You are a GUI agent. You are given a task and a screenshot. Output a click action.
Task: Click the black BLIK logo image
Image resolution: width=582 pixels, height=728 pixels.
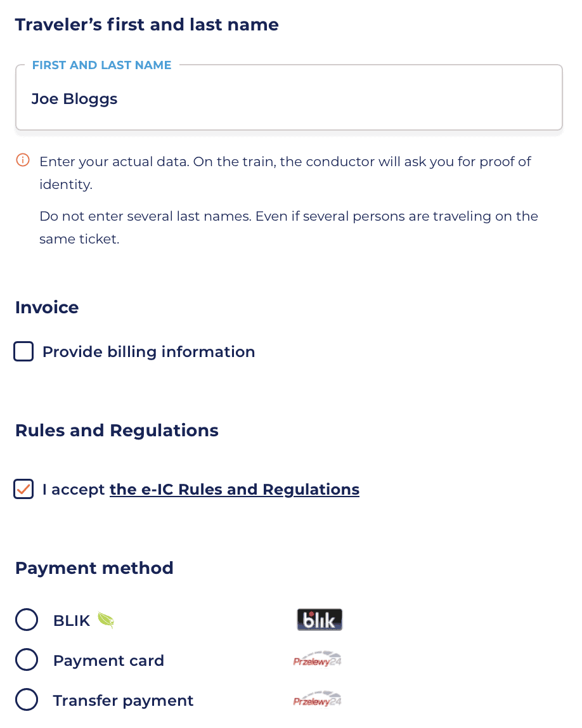320,620
